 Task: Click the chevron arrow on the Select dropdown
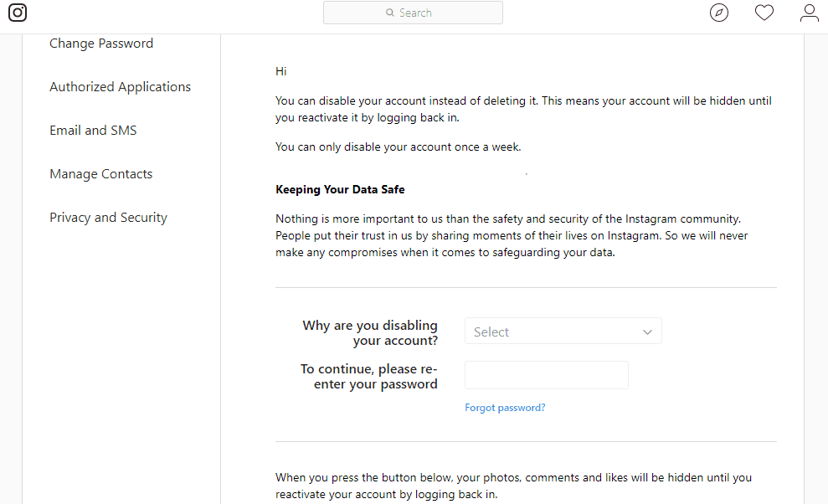click(647, 332)
